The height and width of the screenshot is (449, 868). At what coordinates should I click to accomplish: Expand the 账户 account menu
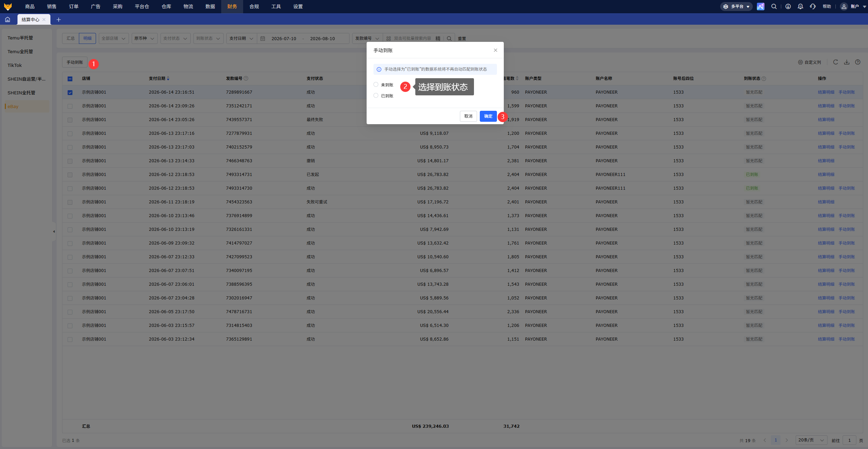coord(858,7)
